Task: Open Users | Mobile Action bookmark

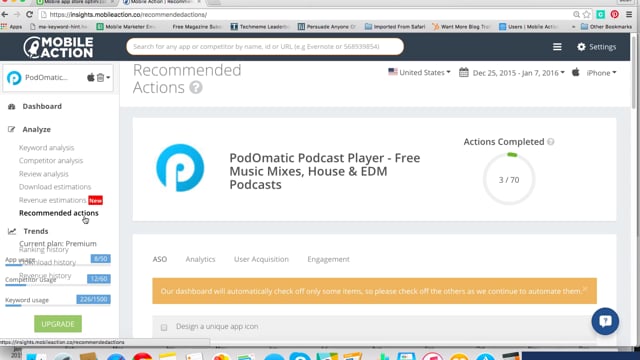Action: [x=529, y=27]
